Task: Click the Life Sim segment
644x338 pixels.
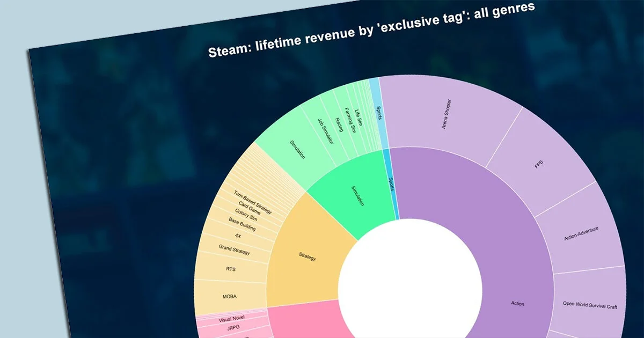Action: point(359,117)
